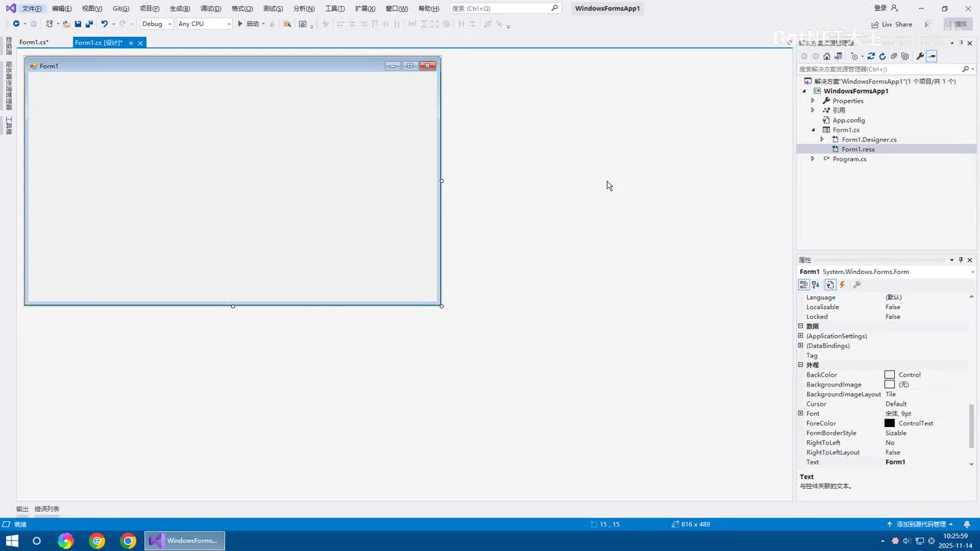Click the pending changes filter clock icon
Screen dimensions: 980x551
(854, 56)
